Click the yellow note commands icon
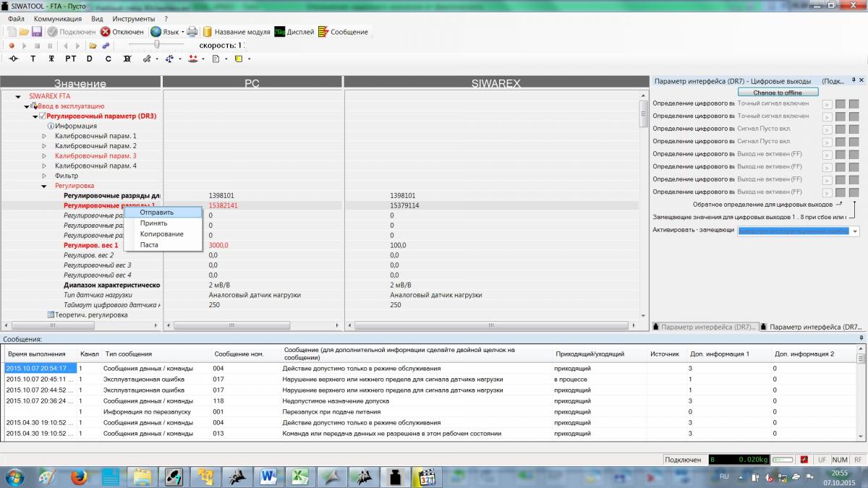 coord(239,59)
